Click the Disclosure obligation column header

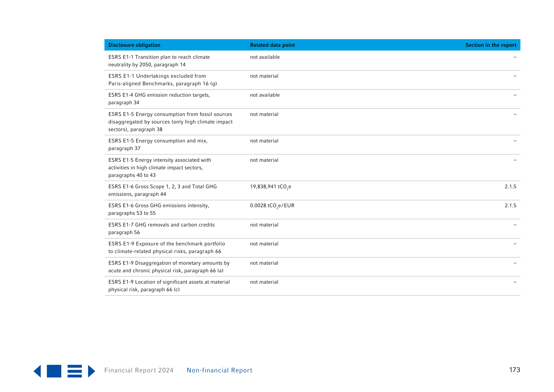pos(134,45)
